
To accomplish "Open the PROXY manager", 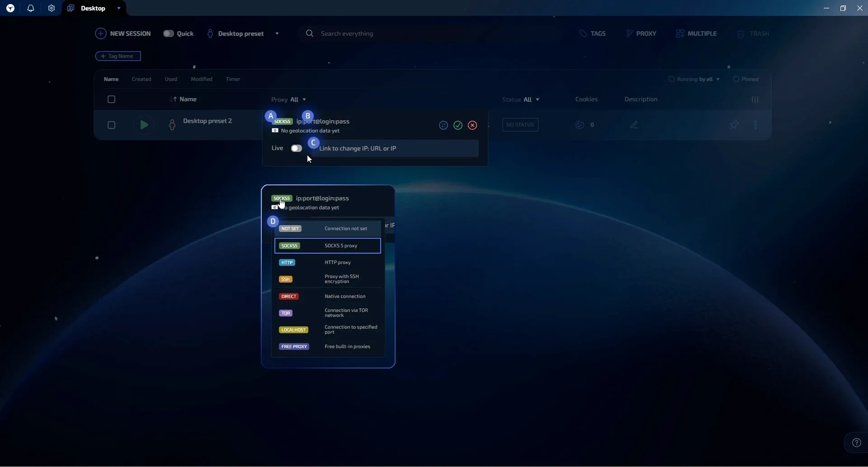I will (x=642, y=33).
